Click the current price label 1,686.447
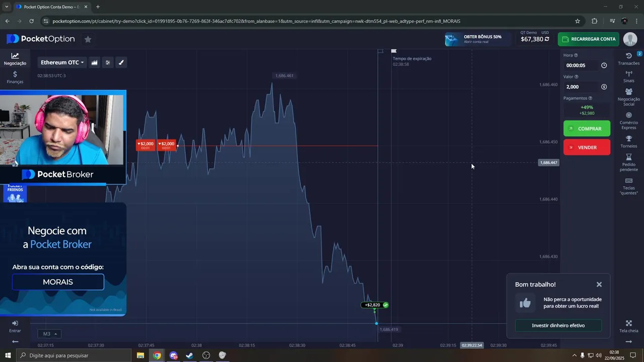 [548, 163]
